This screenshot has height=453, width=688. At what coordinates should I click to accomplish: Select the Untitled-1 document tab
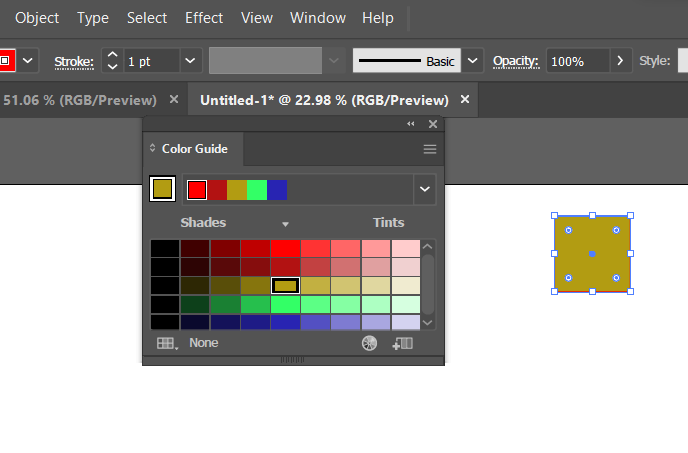324,100
